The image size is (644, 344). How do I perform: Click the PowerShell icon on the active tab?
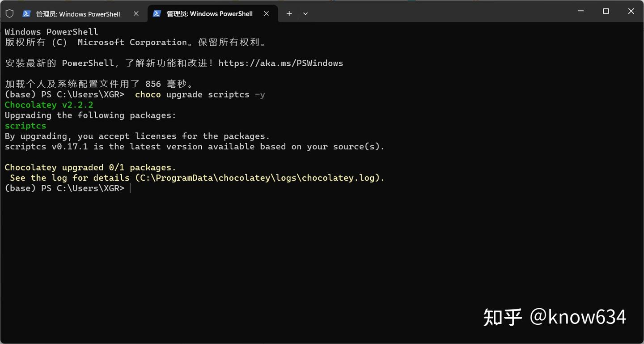point(157,13)
